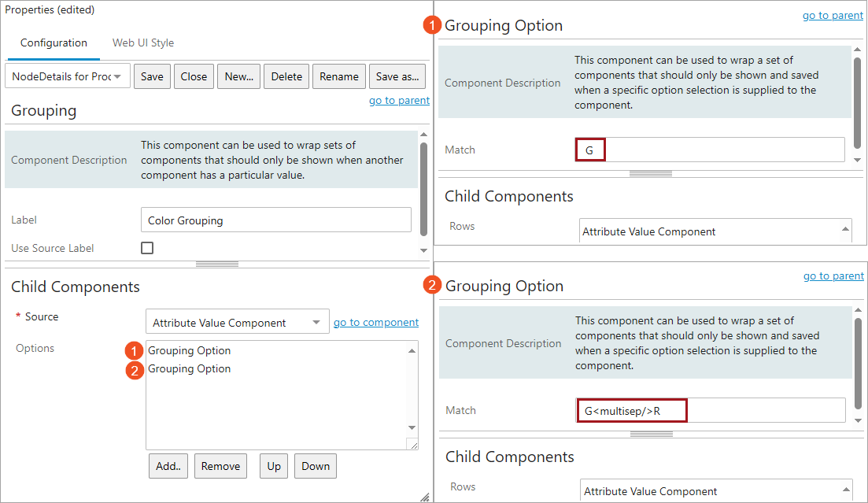
Task: Click the Match field containing G
Action: (709, 150)
